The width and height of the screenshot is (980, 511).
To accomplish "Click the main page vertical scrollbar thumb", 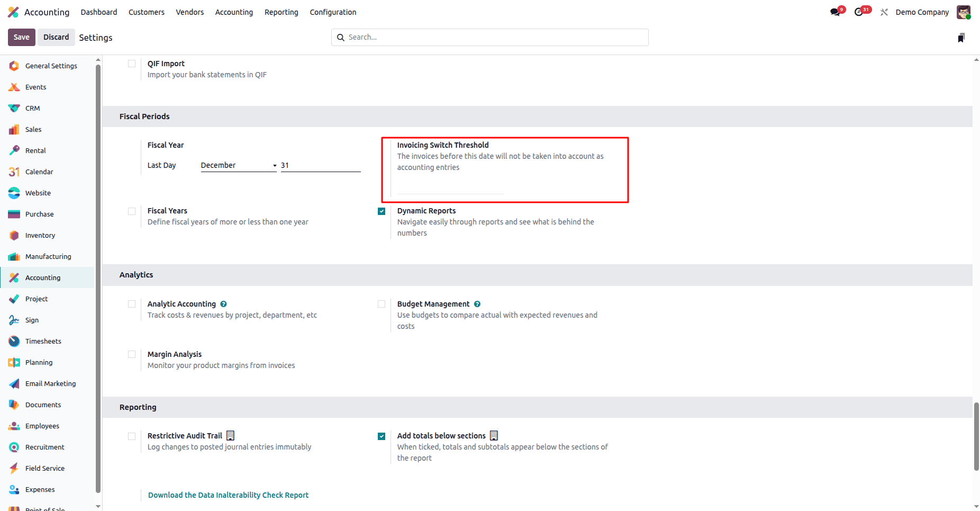I will pyautogui.click(x=976, y=436).
